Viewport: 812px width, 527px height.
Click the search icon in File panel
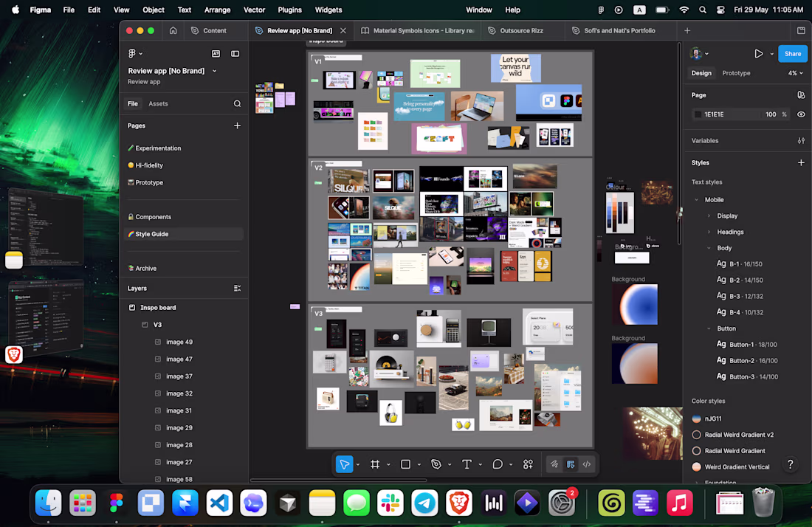point(237,103)
